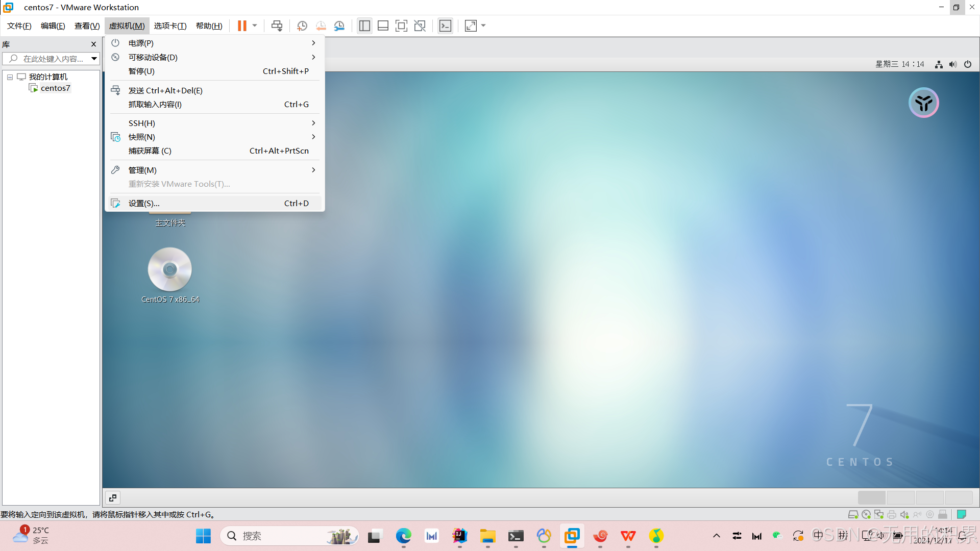980x551 pixels.
Task: Open File Explorer from the taskbar
Action: [x=488, y=536]
